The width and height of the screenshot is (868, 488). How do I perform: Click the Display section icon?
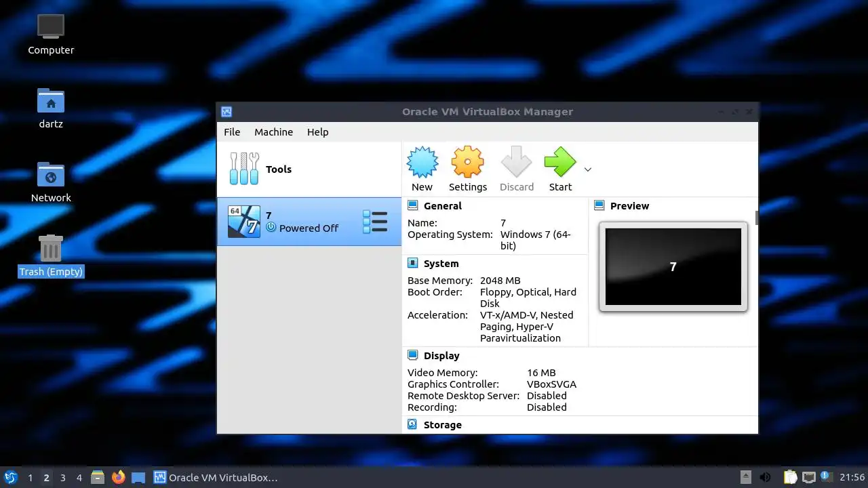[412, 355]
